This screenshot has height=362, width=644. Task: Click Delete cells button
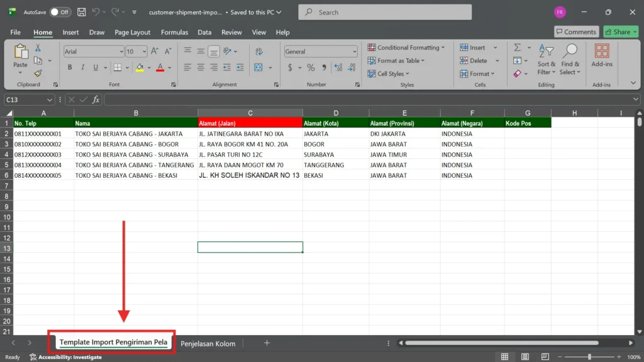pyautogui.click(x=474, y=61)
